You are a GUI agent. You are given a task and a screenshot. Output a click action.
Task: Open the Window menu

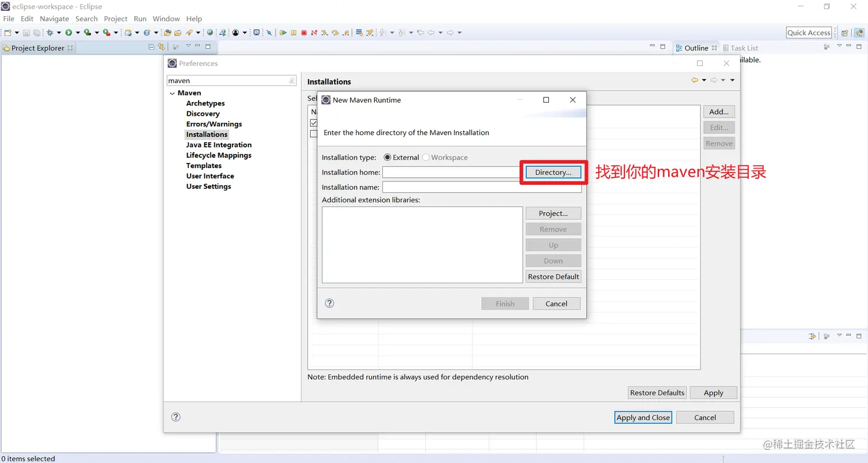point(166,18)
